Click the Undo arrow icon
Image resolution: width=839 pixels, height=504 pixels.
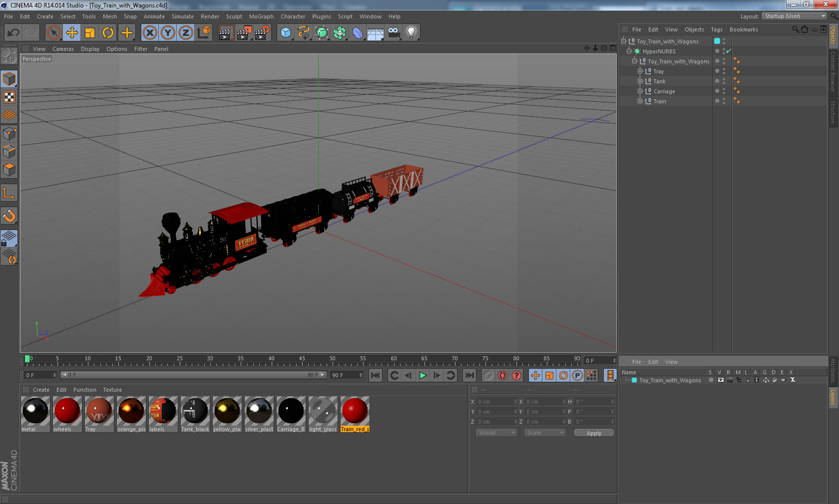pos(13,33)
